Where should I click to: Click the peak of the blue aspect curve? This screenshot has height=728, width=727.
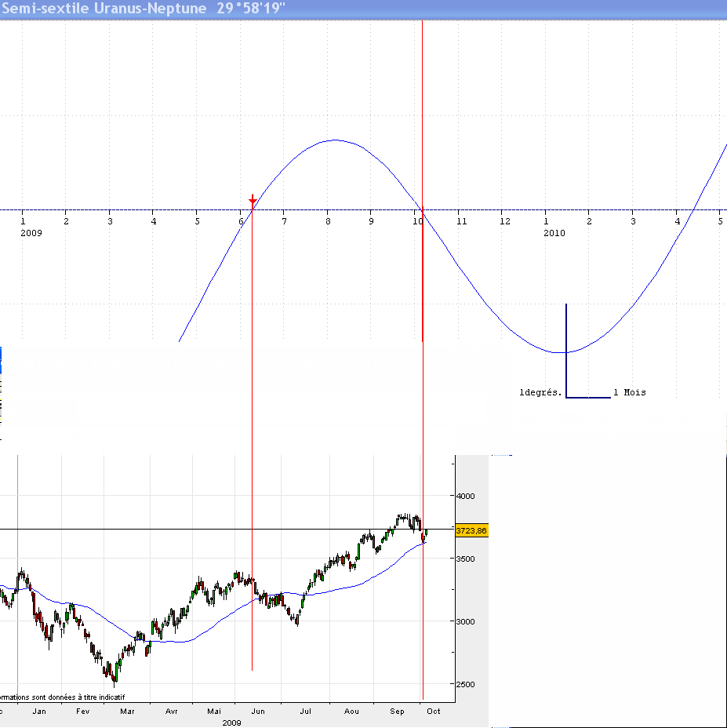click(x=335, y=140)
